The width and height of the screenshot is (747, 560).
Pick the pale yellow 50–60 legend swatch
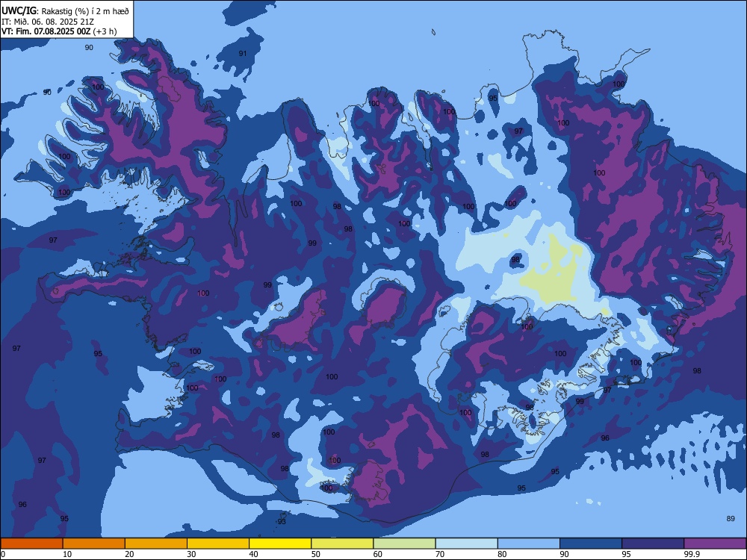tap(342, 544)
